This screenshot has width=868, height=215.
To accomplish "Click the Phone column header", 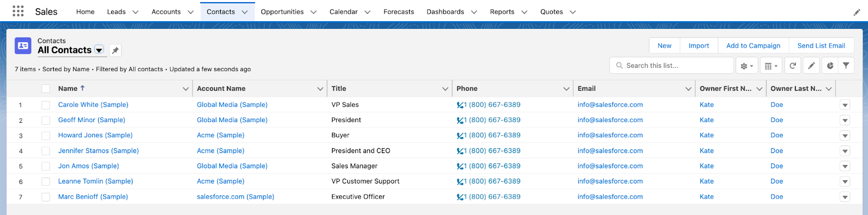I will [x=467, y=88].
